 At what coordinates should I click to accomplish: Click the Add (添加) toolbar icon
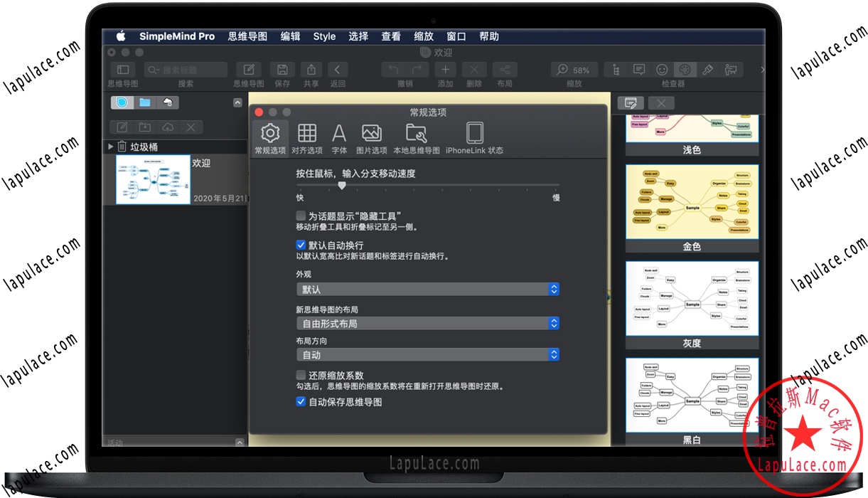point(445,69)
